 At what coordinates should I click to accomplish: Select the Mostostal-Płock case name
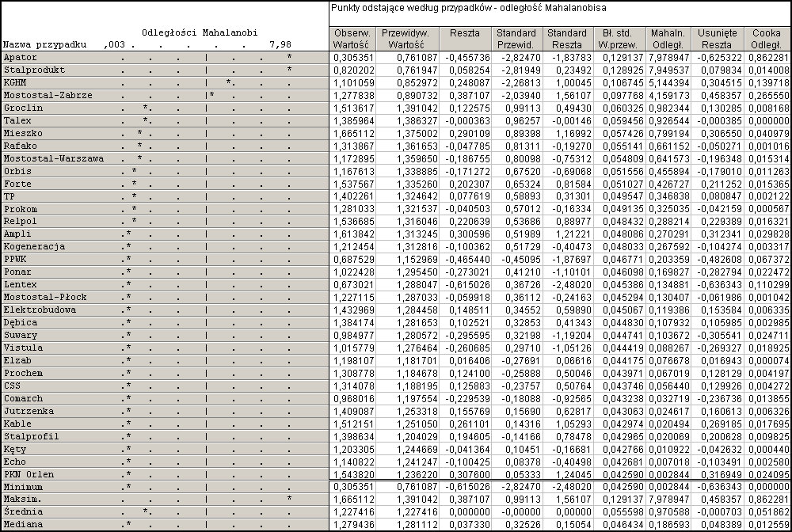click(x=45, y=298)
